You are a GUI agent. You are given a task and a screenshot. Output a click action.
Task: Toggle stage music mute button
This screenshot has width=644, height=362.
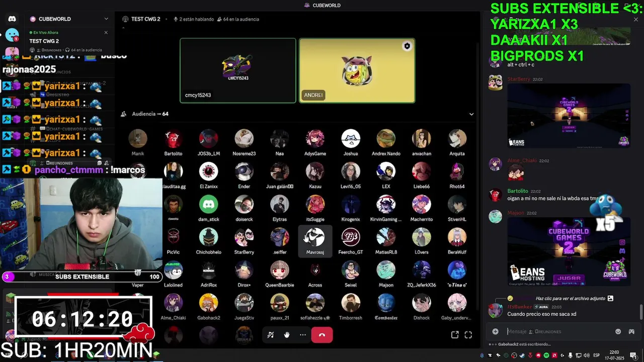(x=271, y=335)
